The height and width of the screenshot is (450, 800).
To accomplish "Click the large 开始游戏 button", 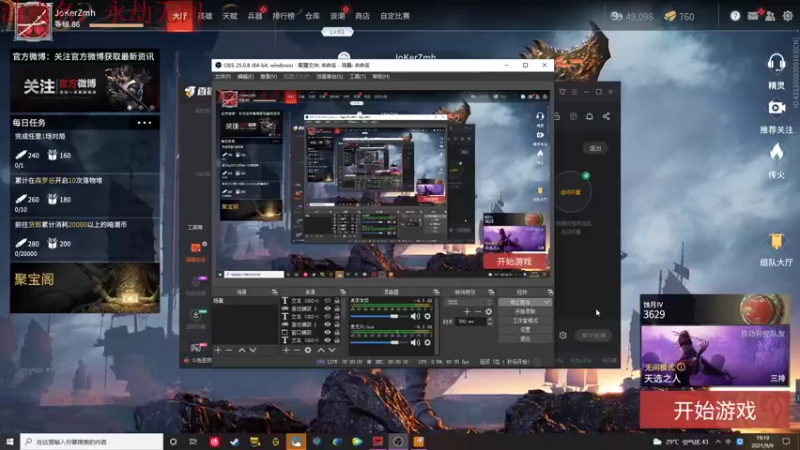I will pyautogui.click(x=715, y=410).
